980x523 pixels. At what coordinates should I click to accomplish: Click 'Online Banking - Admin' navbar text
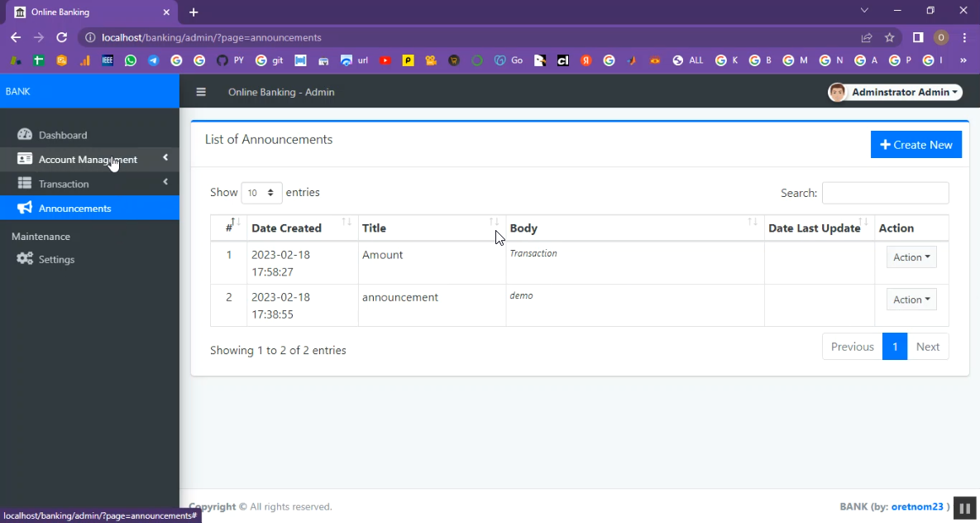281,92
